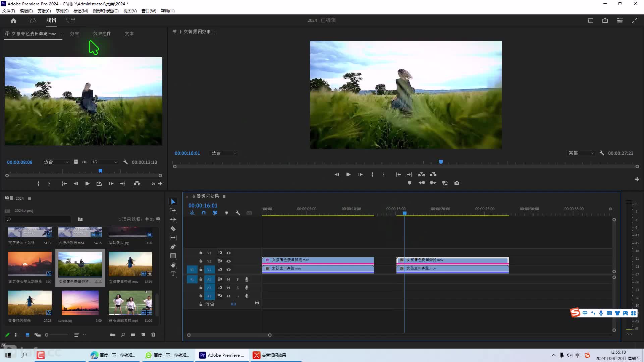Toggle linked selection in the timeline header

(x=215, y=213)
